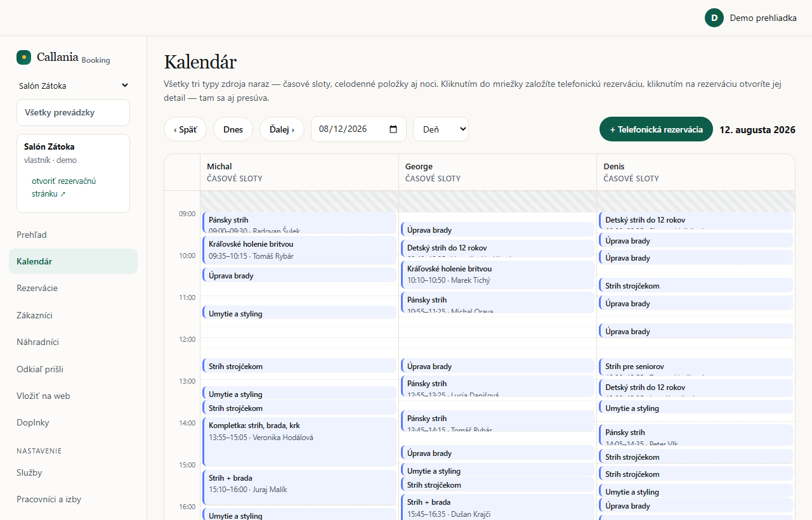Open Michal's Pánsky strih booking, Radovan Šulek
Image resolution: width=812 pixels, height=520 pixels.
pos(299,223)
